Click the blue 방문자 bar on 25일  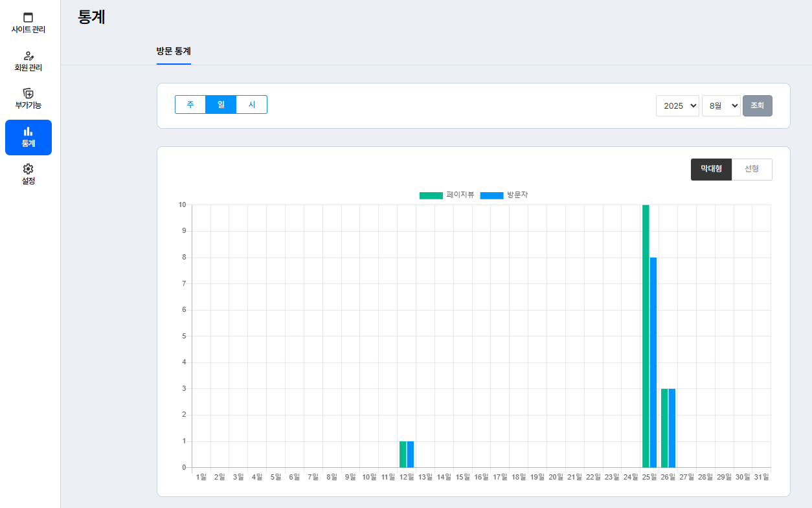653,362
